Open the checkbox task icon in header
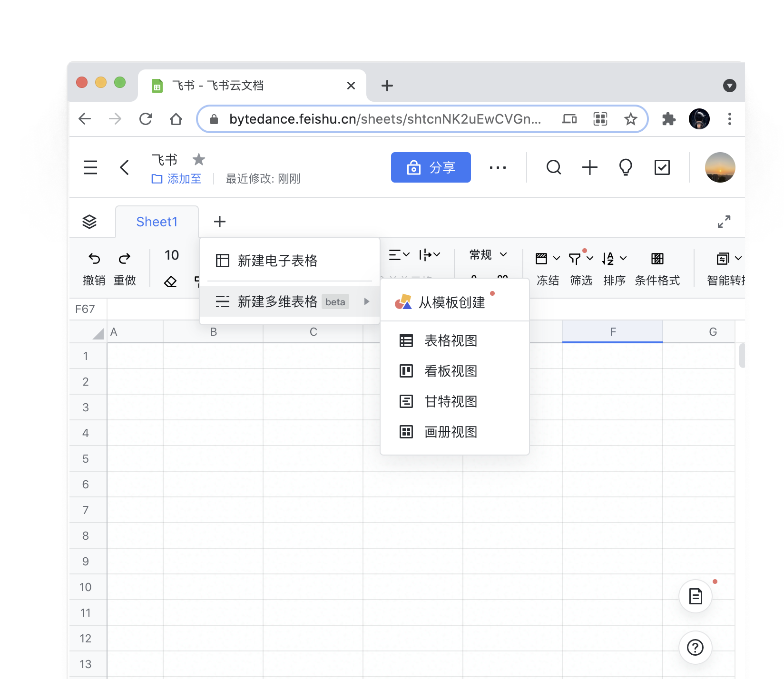The height and width of the screenshot is (679, 784). (x=662, y=167)
